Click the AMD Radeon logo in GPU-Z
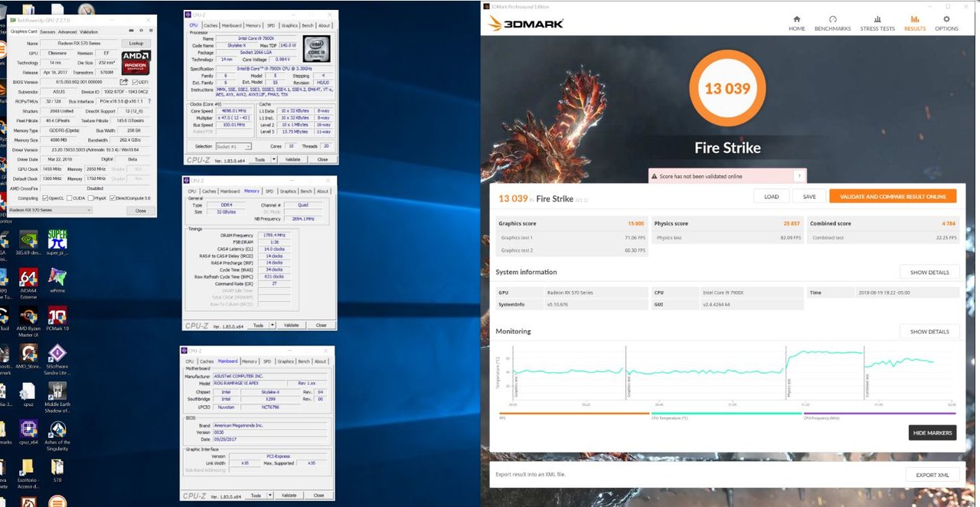980x507 pixels. tap(136, 62)
